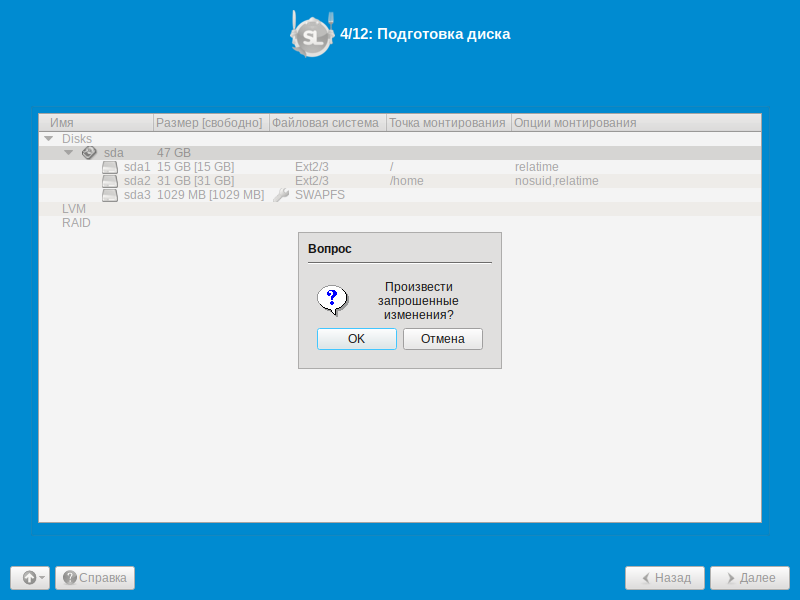This screenshot has height=600, width=800.
Task: Click the Файловая система column header
Action: [328, 123]
